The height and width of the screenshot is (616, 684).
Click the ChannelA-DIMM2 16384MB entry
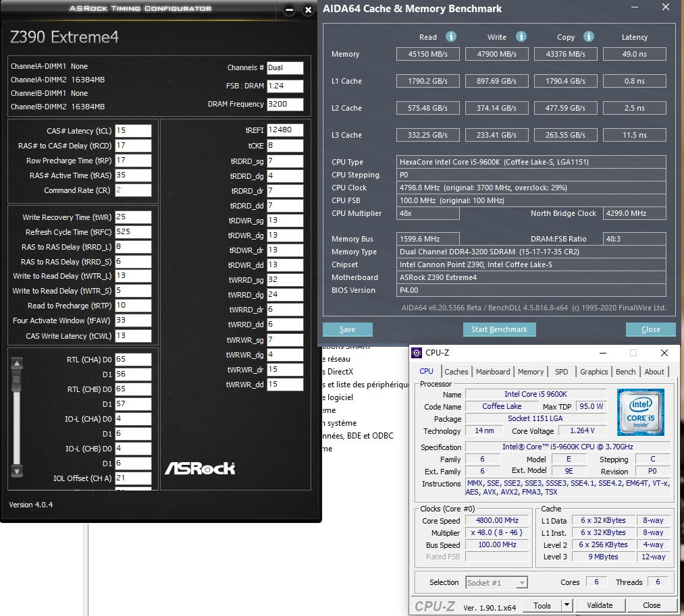point(57,80)
